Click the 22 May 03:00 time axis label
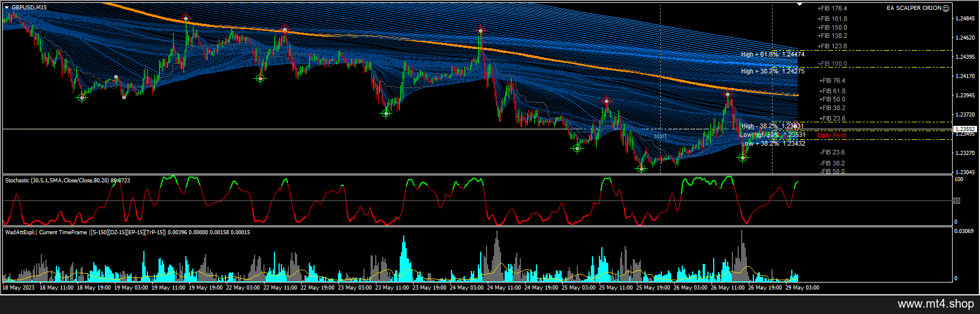Screen dimensions: 980x314 [243, 288]
